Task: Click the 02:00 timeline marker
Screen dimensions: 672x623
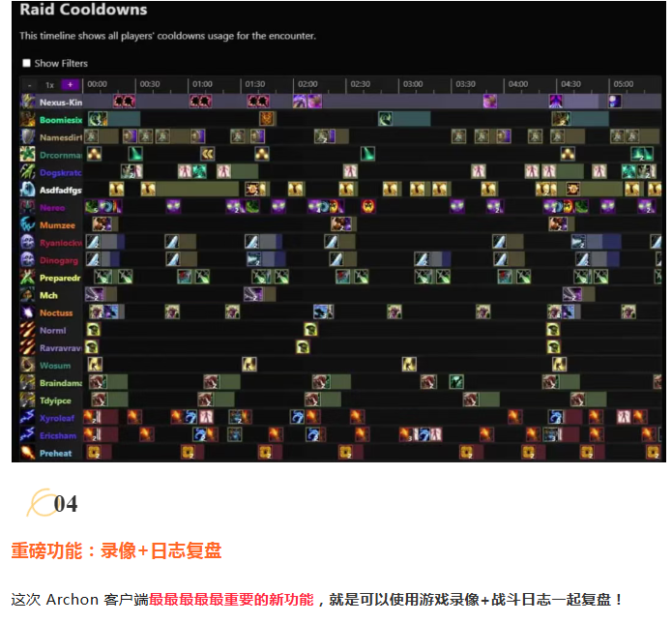Action: pos(307,85)
